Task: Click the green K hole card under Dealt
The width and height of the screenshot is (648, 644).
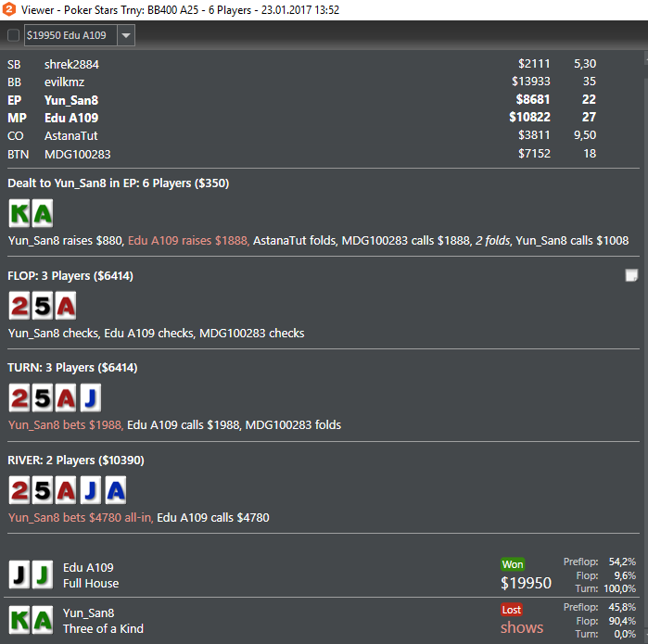Action: 19,213
